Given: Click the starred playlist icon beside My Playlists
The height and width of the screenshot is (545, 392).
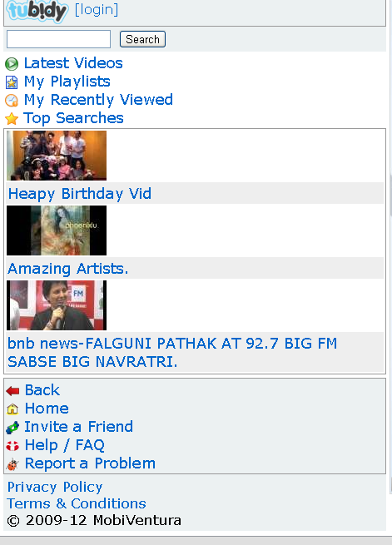Looking at the screenshot, I should click(12, 82).
